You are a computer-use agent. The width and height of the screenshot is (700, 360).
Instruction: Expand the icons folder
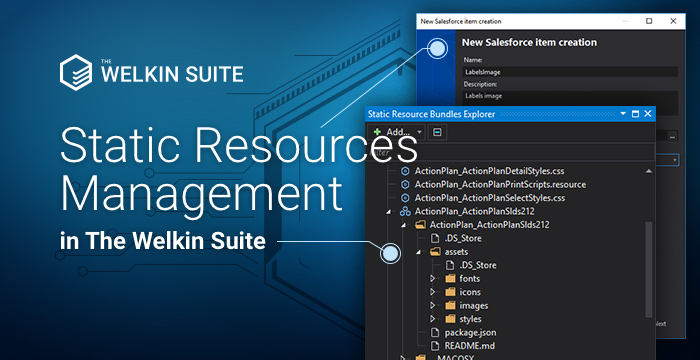(433, 292)
